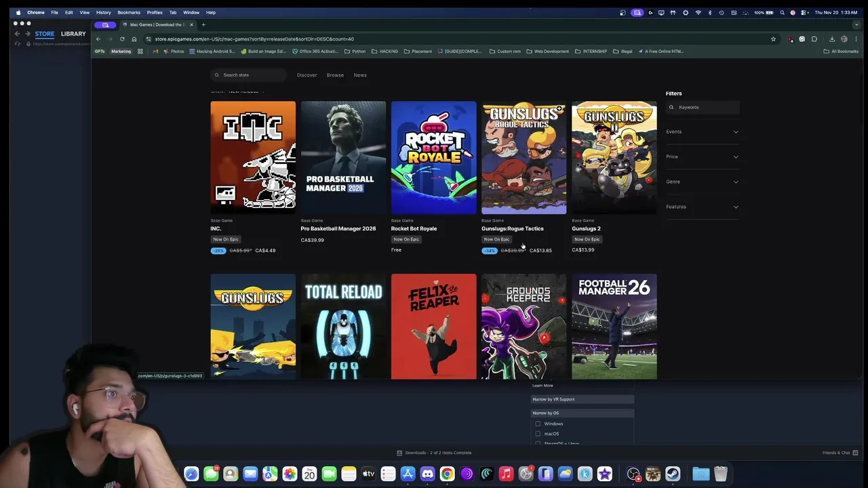Image resolution: width=868 pixels, height=488 pixels.
Task: Open the All Bookmarks folder
Action: click(841, 51)
